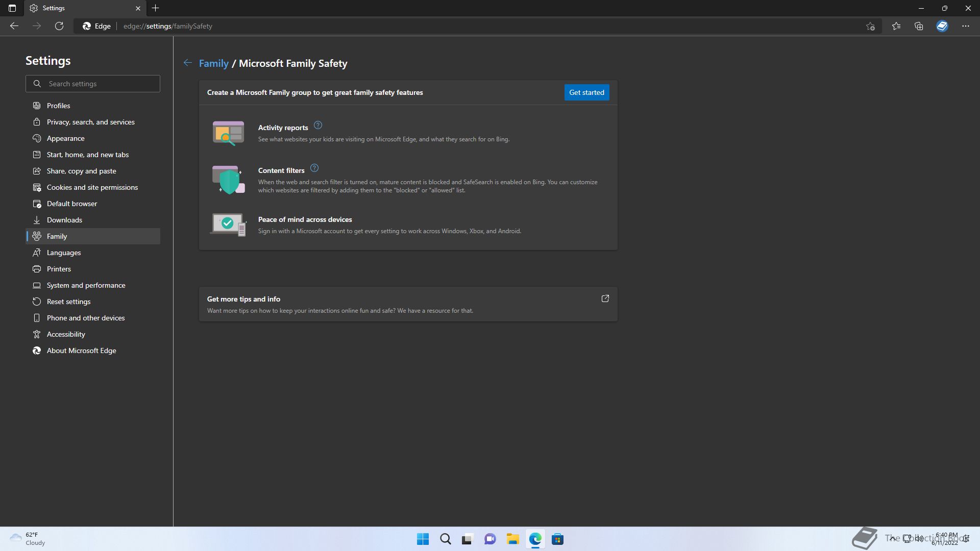Open a new tab with plus button
This screenshot has width=980, height=551.
coord(155,8)
